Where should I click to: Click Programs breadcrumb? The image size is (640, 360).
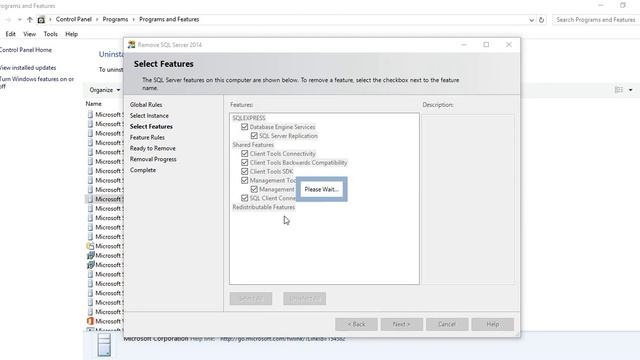(x=115, y=19)
